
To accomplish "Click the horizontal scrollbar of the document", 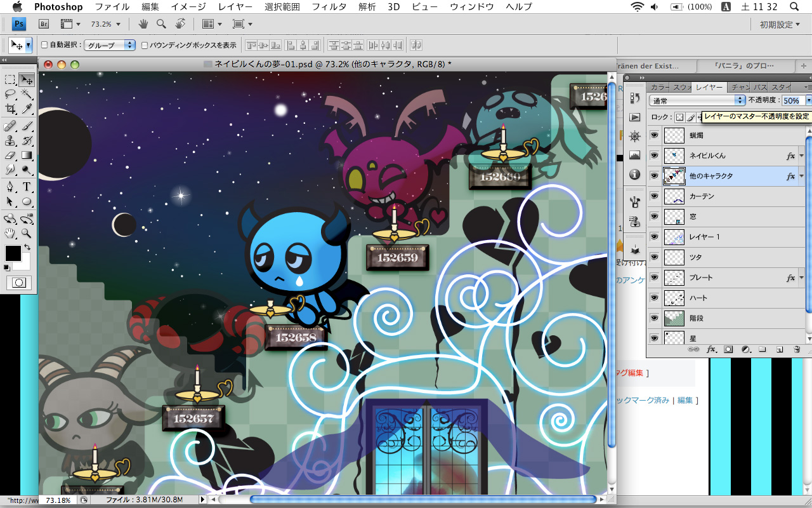I will point(424,500).
